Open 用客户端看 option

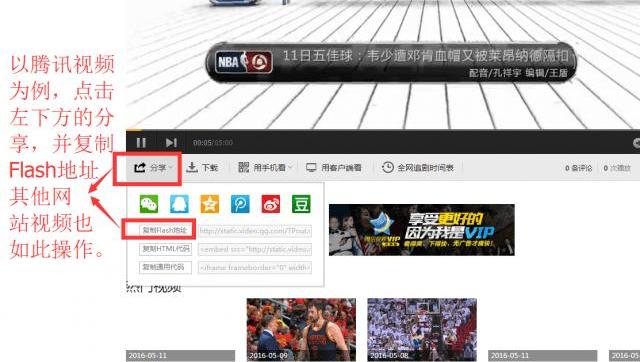point(334,167)
